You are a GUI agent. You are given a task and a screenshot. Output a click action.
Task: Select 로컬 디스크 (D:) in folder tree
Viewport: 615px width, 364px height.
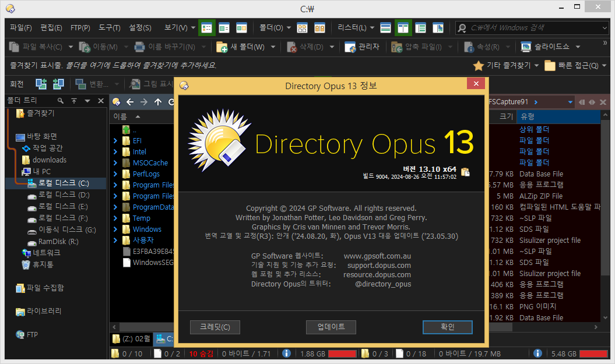64,195
